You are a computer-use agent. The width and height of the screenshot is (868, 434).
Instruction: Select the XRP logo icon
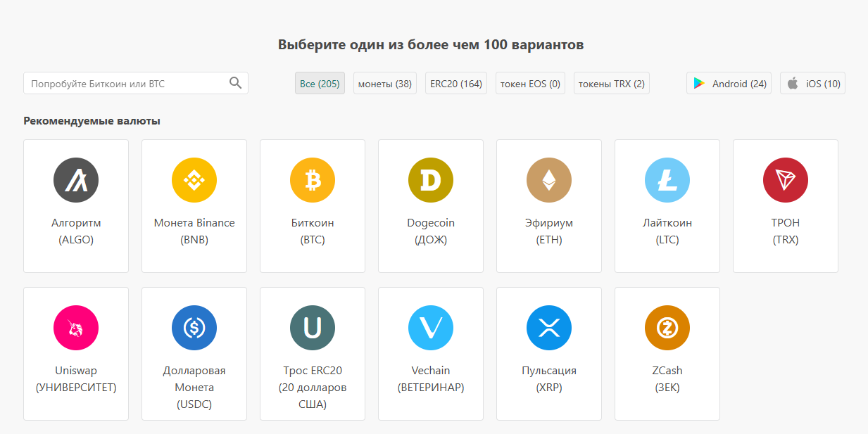[549, 328]
